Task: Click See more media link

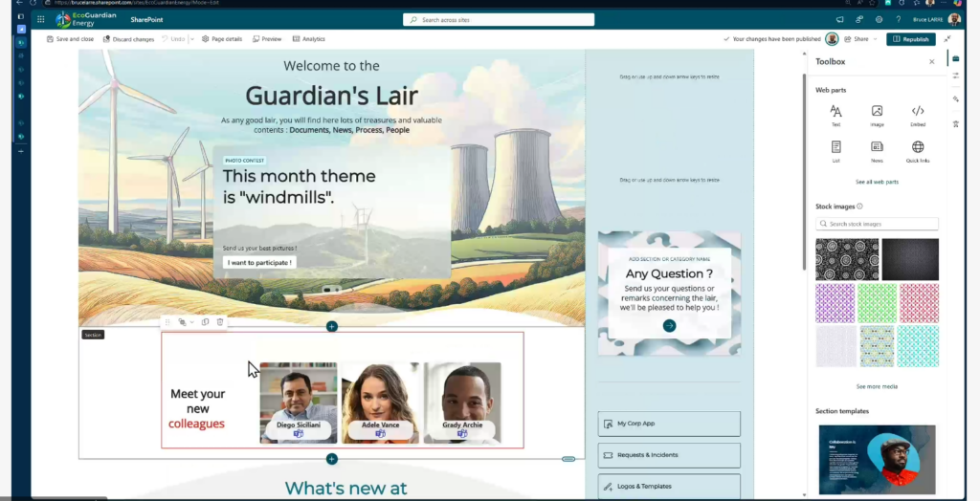Action: coord(877,386)
